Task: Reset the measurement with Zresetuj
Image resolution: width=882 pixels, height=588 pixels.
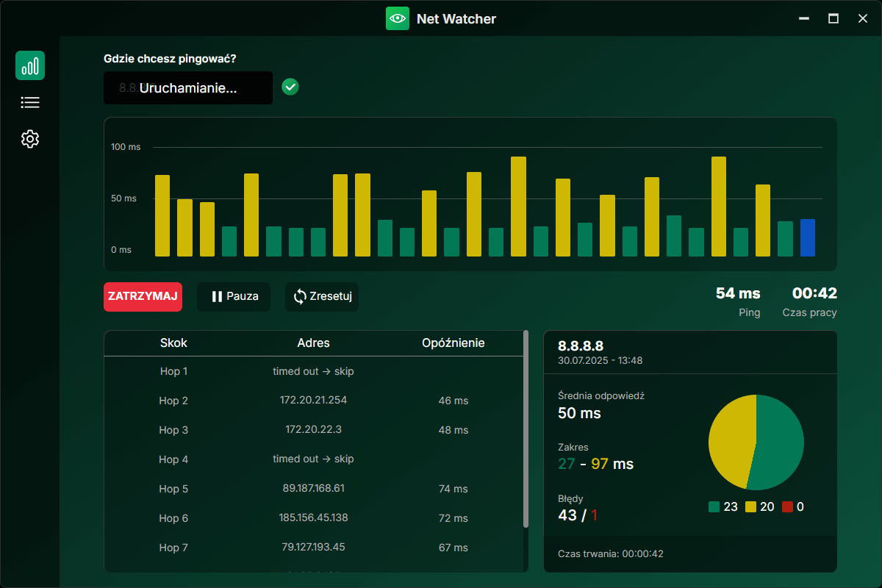Action: click(322, 297)
